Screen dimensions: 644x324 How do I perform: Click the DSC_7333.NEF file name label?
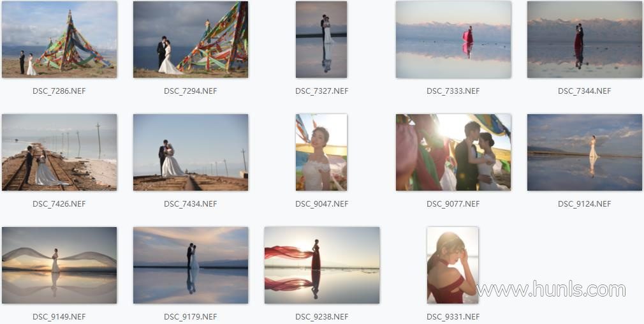pyautogui.click(x=453, y=91)
